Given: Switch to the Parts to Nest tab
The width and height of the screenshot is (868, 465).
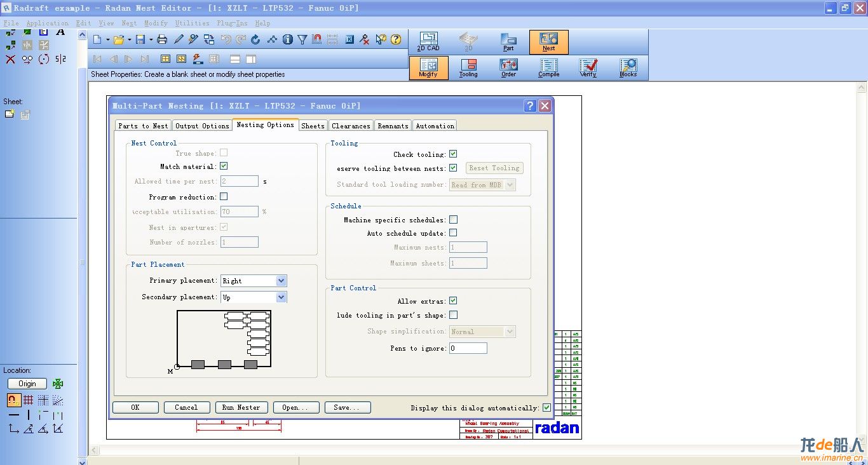Looking at the screenshot, I should coord(143,126).
